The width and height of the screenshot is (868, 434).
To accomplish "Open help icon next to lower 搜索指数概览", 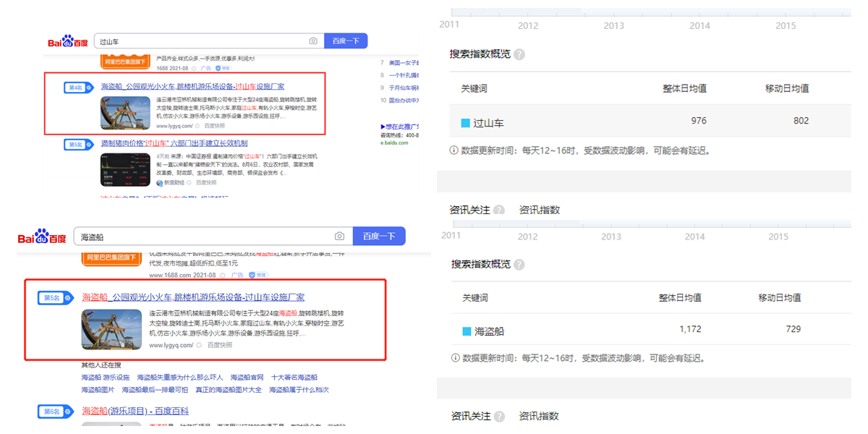I will (519, 265).
